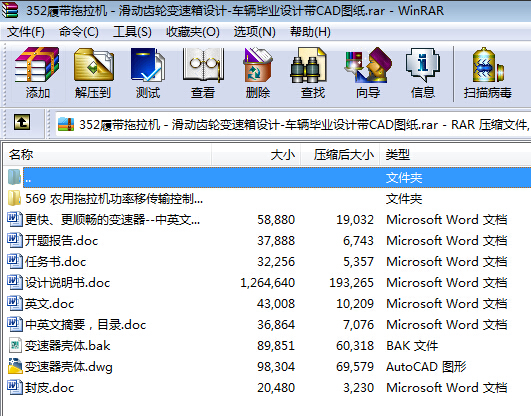
Task: Click the Word icon of 任务书.doc
Action: coord(15,261)
